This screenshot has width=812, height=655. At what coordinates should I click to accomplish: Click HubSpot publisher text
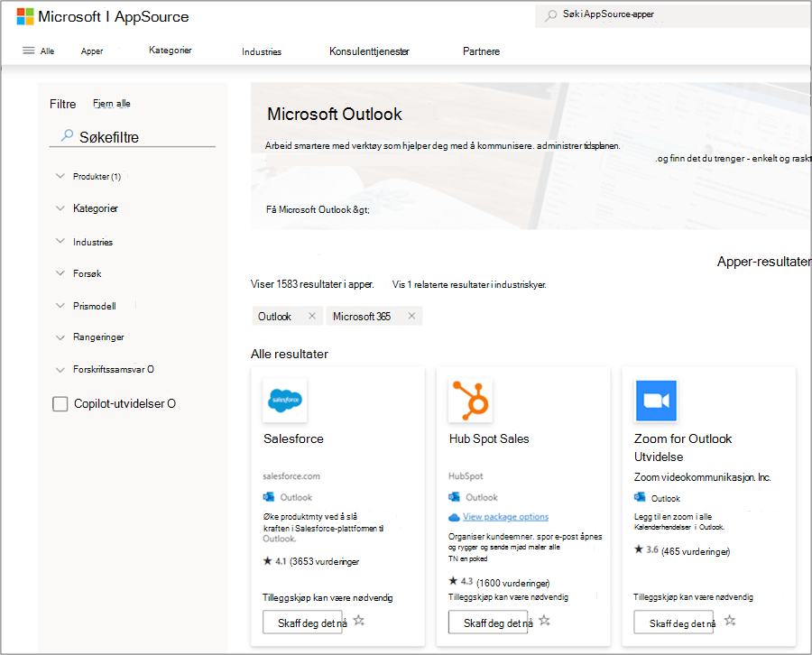[x=466, y=475]
